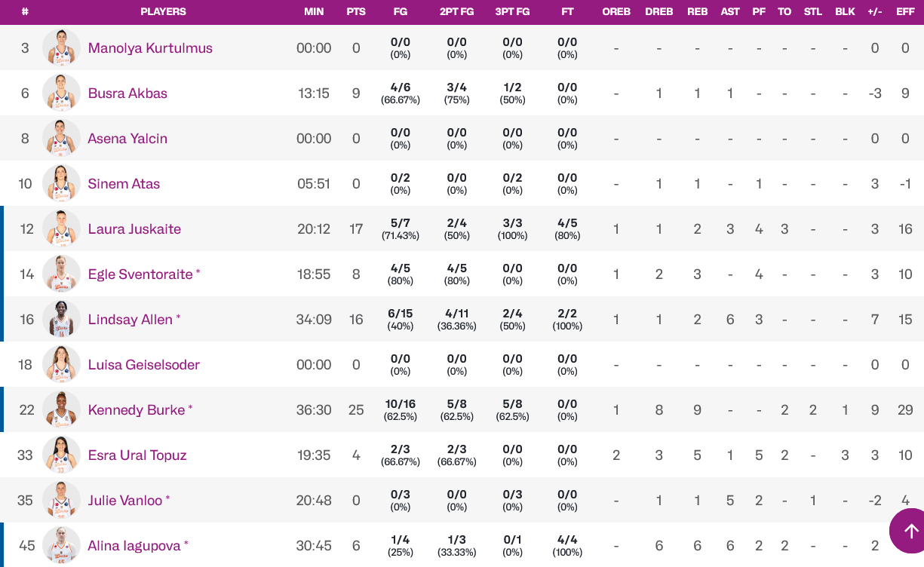Open Luisa Geiselsoder's player page link
924x567 pixels.
coord(143,364)
